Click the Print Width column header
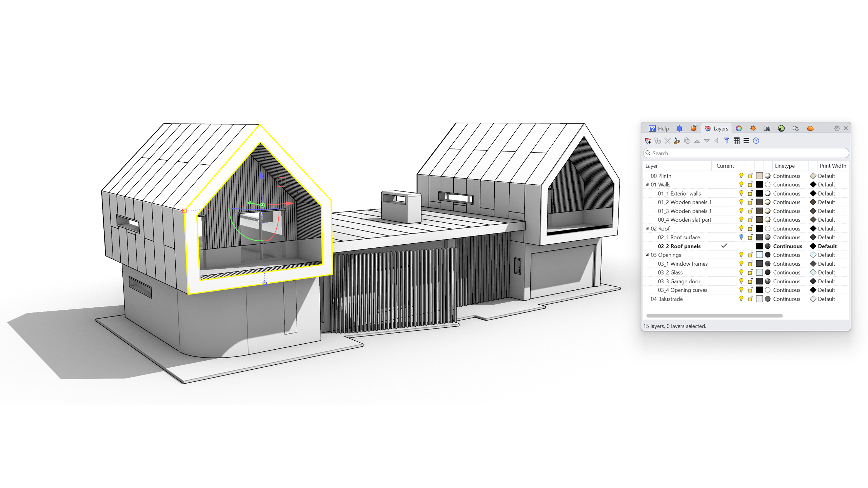868x488 pixels. (833, 166)
